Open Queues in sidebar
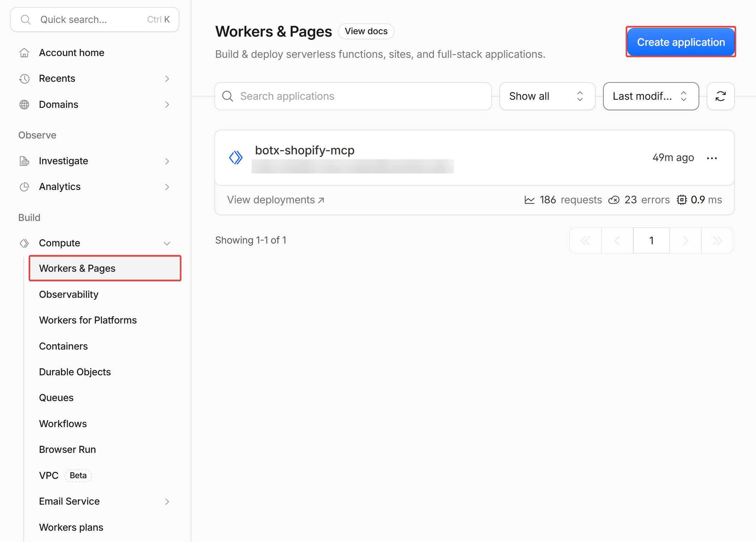The image size is (756, 542). tap(56, 398)
